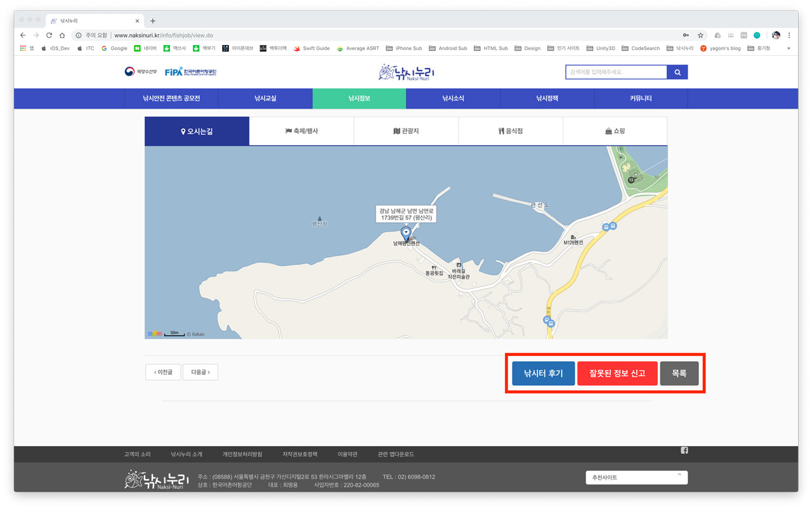
Task: Click the search keyword input field
Action: coord(616,72)
